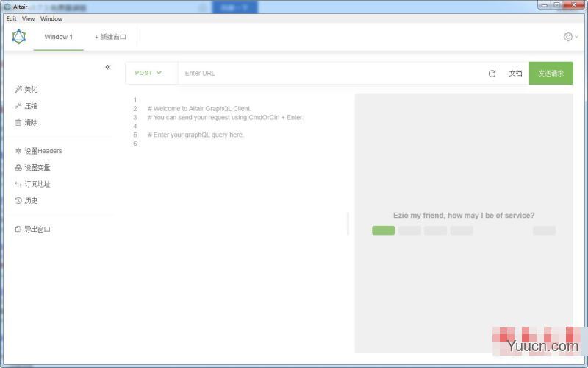This screenshot has width=588, height=368.
Task: Click the Altair title bar app icon
Action: 7,7
